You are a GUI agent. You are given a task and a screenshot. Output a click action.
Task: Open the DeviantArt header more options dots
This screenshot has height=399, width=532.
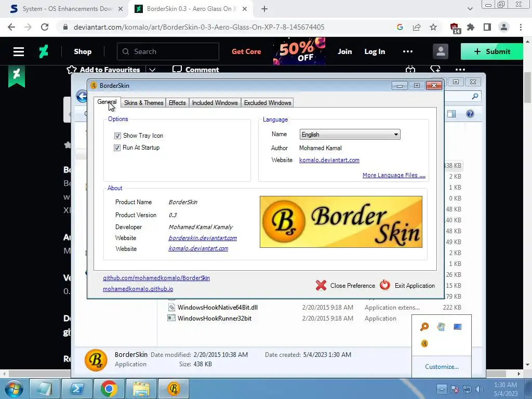tap(407, 51)
